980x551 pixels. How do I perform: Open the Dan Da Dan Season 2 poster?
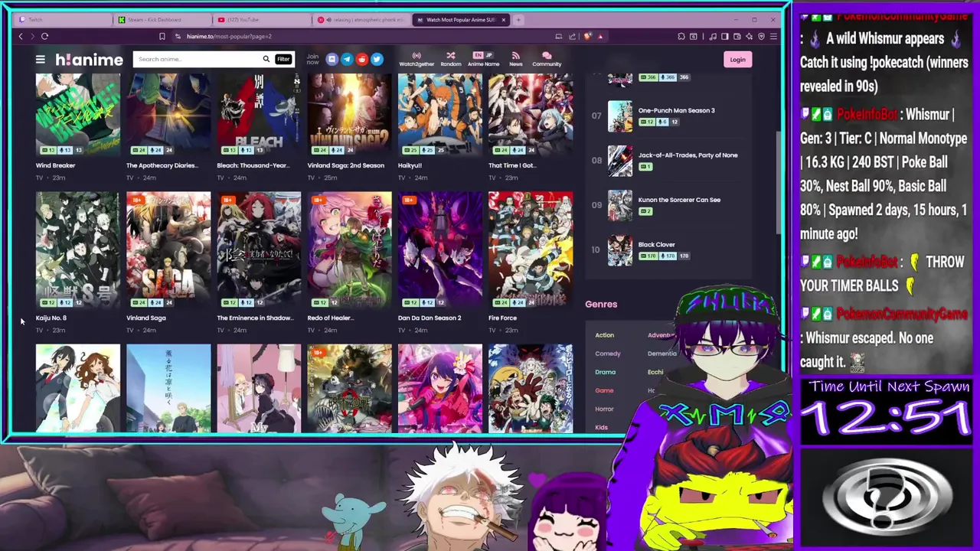439,249
